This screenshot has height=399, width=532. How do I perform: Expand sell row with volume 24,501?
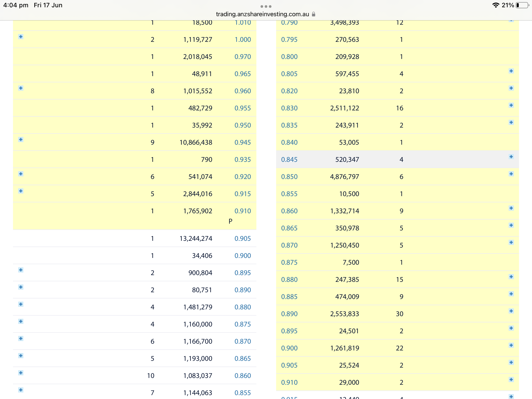pos(511,328)
